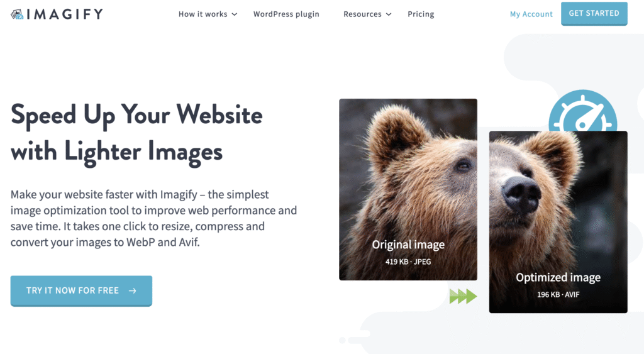Open the My Account link
The width and height of the screenshot is (644, 354).
tap(531, 14)
